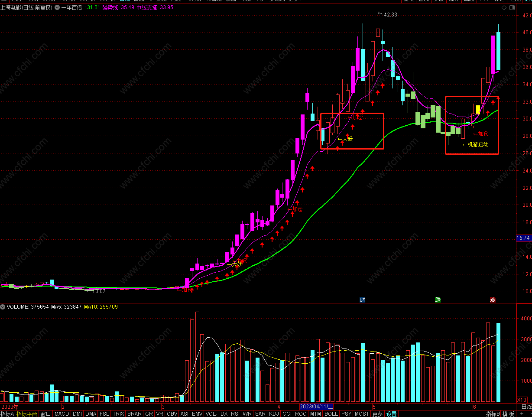The image size is (532, 417).
Task: Select the MACD indicator tab
Action: 62,414
